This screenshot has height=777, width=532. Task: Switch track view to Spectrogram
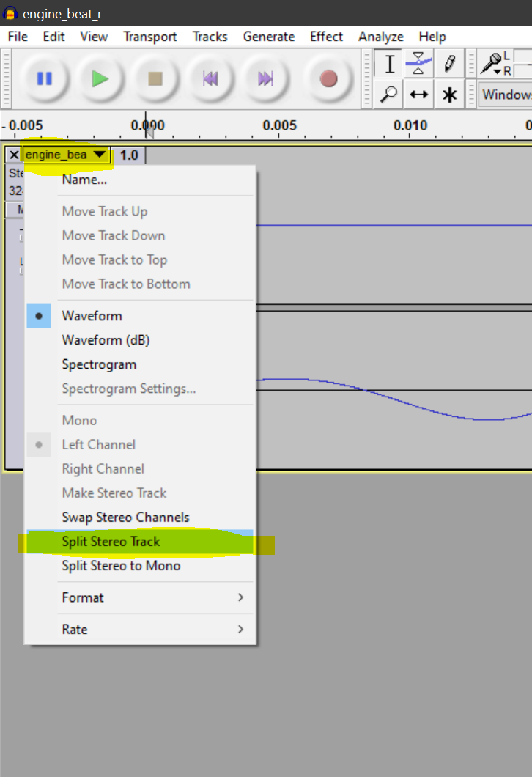point(140,365)
